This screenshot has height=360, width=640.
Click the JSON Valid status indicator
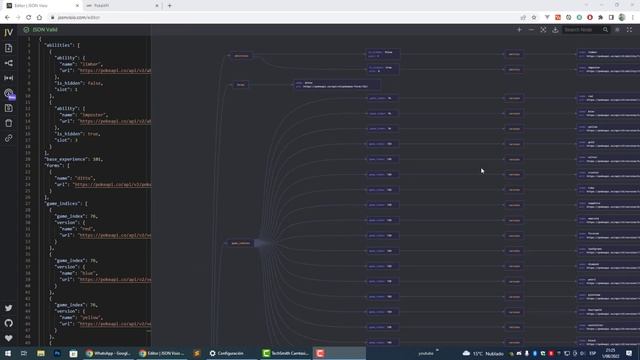point(40,30)
